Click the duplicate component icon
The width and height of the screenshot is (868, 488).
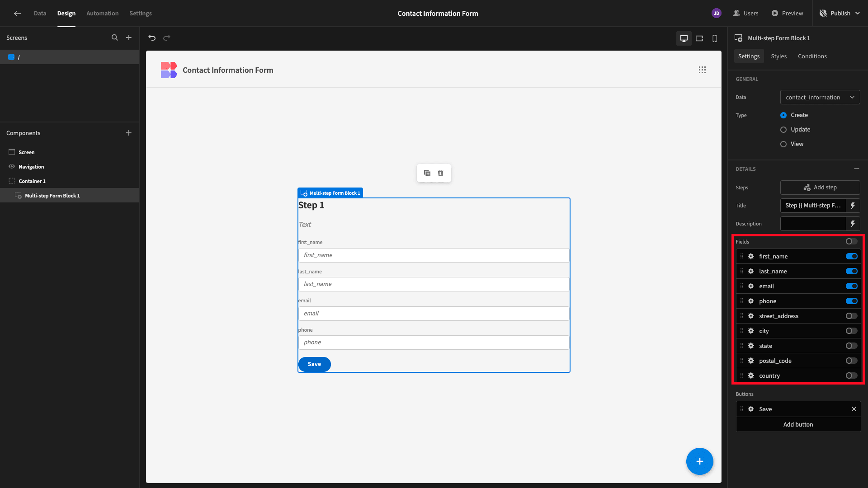pyautogui.click(x=427, y=173)
